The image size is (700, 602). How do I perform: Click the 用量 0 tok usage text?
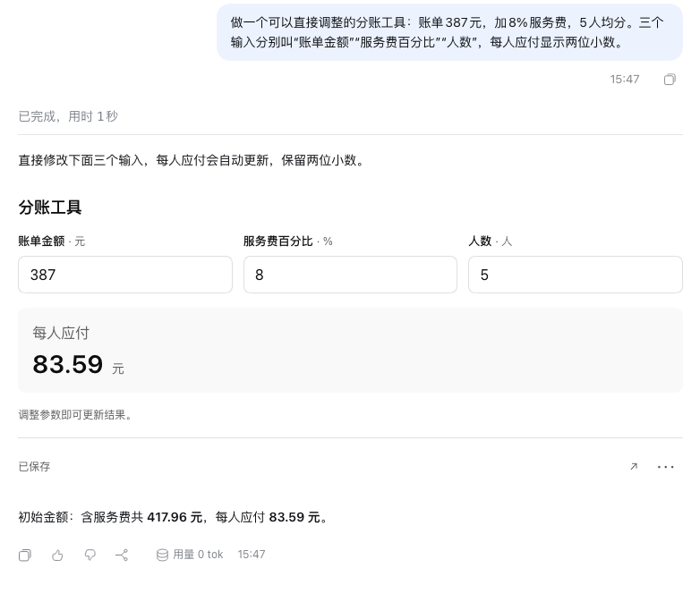[198, 555]
